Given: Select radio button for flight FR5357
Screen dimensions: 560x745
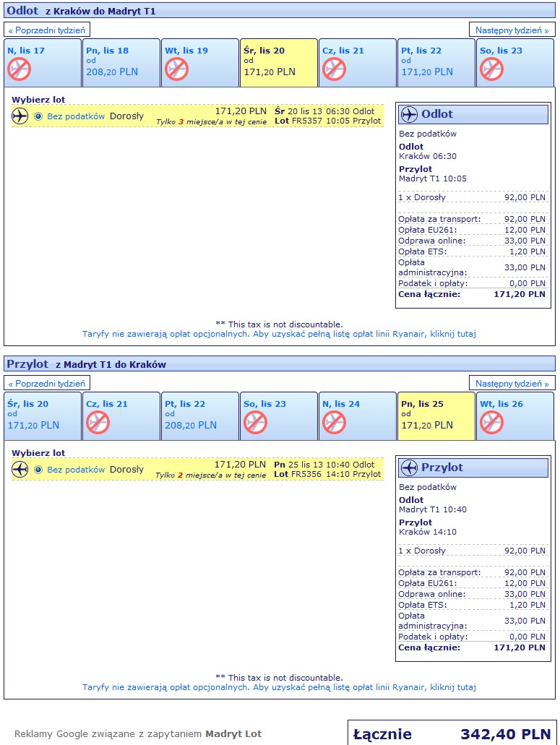Looking at the screenshot, I should pos(38,116).
